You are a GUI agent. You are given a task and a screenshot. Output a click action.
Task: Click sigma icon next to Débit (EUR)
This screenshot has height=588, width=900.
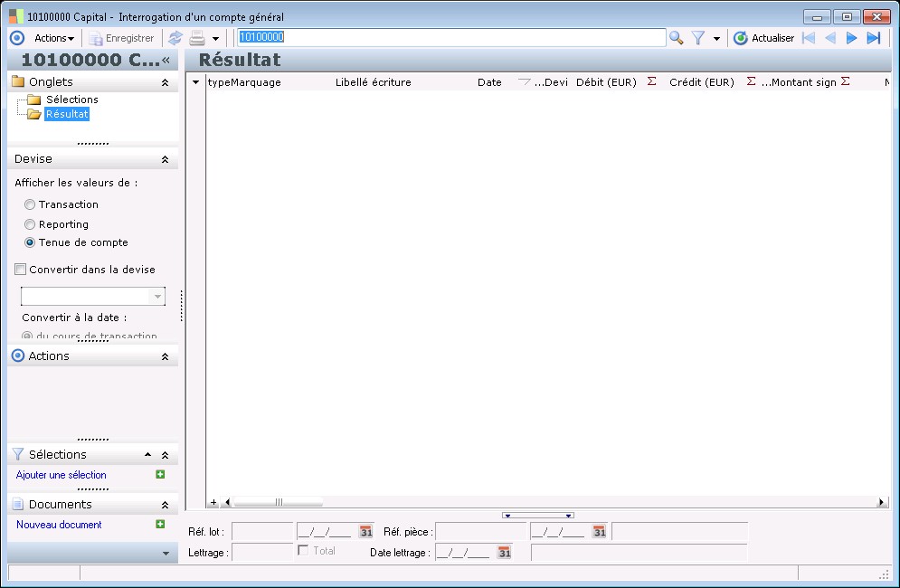tap(651, 81)
